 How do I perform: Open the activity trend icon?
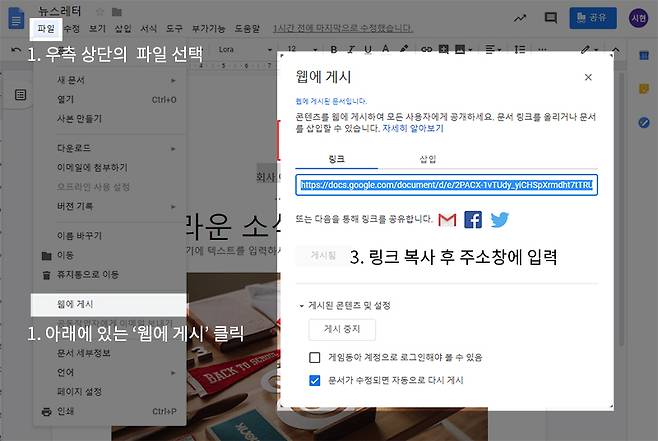[520, 18]
